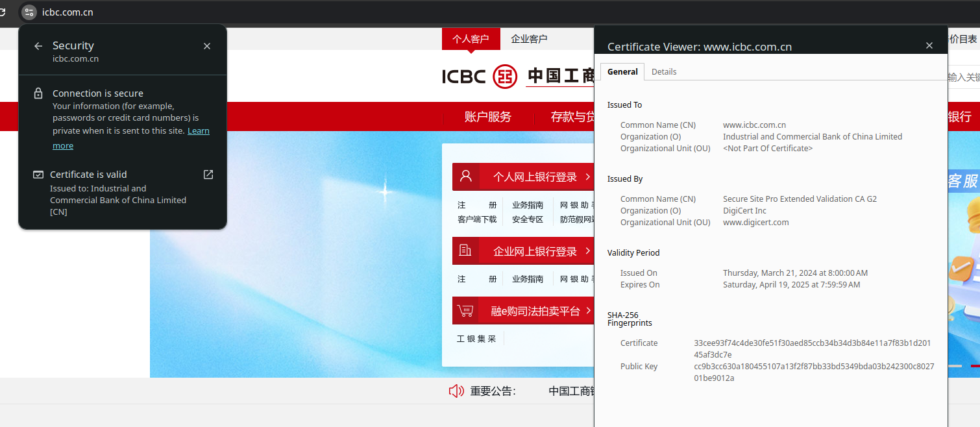The width and height of the screenshot is (980, 427).
Task: Open certificate details via external link icon
Action: click(x=208, y=175)
